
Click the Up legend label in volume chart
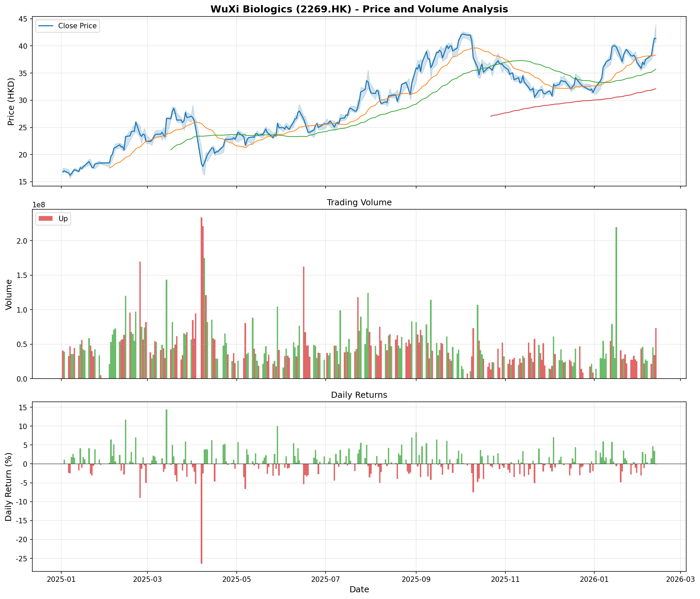point(63,219)
